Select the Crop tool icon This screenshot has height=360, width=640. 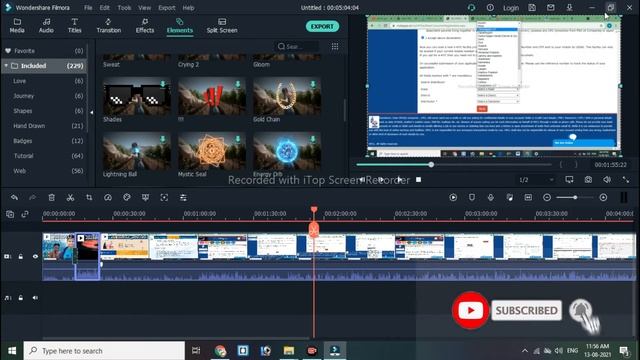pos(89,198)
